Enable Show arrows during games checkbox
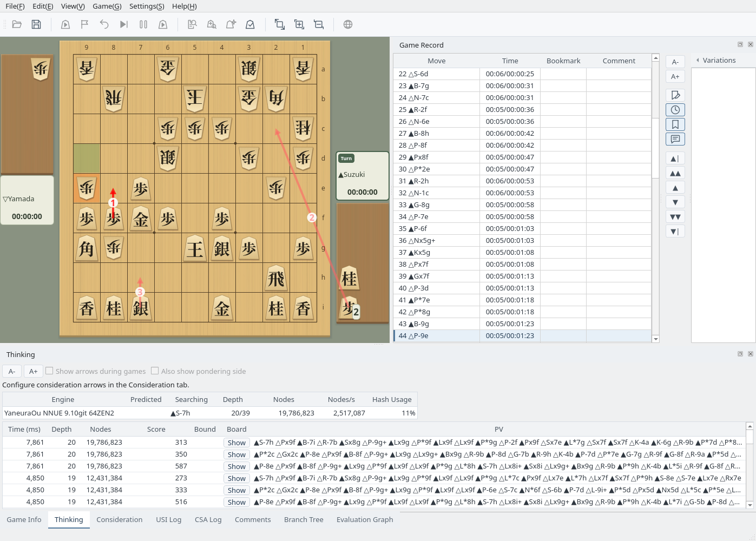 49,371
